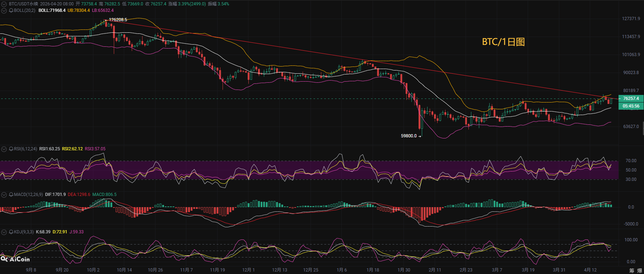
Task: Click the MACD alert bell icon
Action: click(11, 195)
